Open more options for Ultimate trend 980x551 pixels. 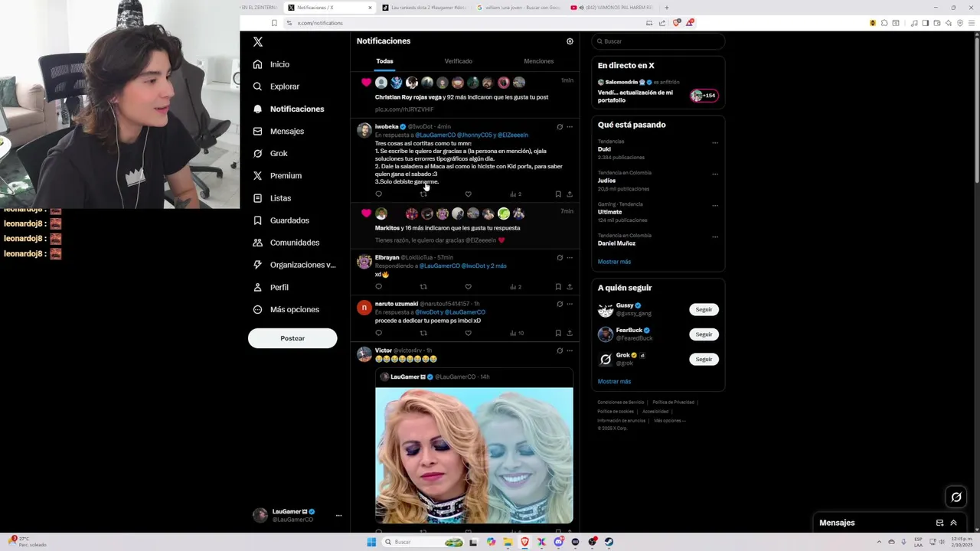(715, 206)
